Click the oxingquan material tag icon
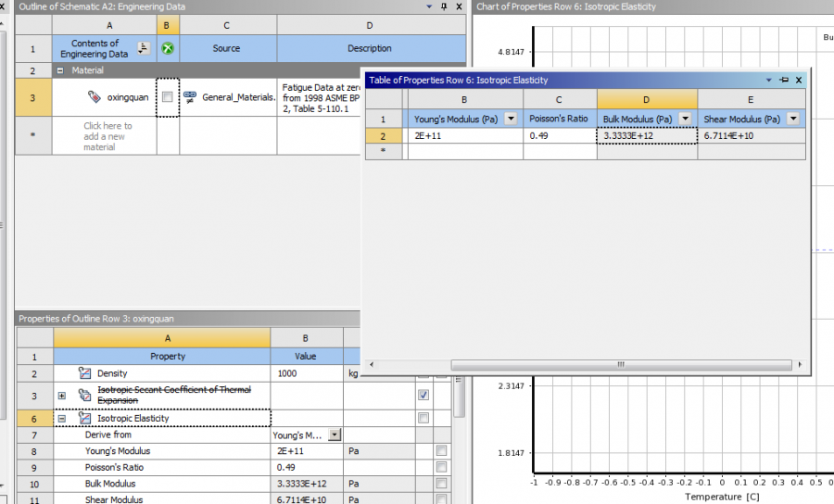 pyautogui.click(x=95, y=96)
